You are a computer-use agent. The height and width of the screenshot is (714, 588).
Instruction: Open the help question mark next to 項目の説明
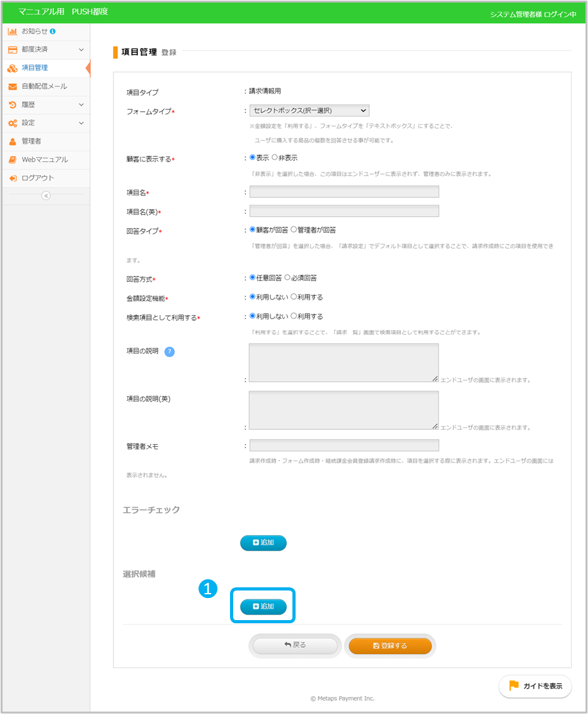(x=169, y=352)
